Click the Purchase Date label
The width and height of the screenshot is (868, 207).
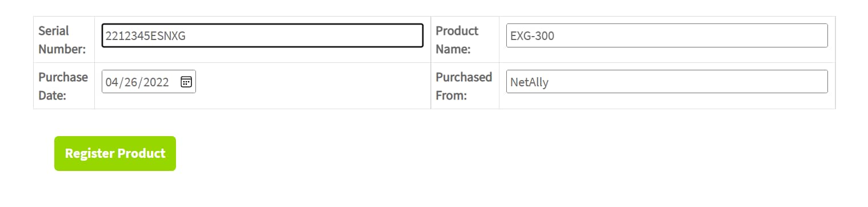coord(63,86)
